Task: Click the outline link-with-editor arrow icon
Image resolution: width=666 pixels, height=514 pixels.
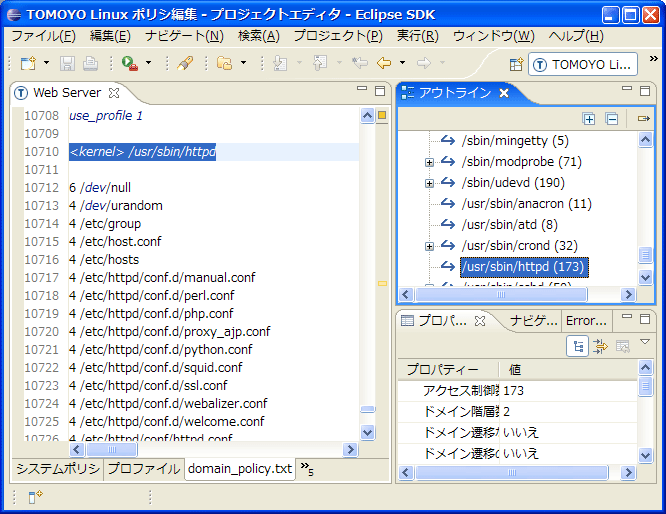Action: point(643,119)
